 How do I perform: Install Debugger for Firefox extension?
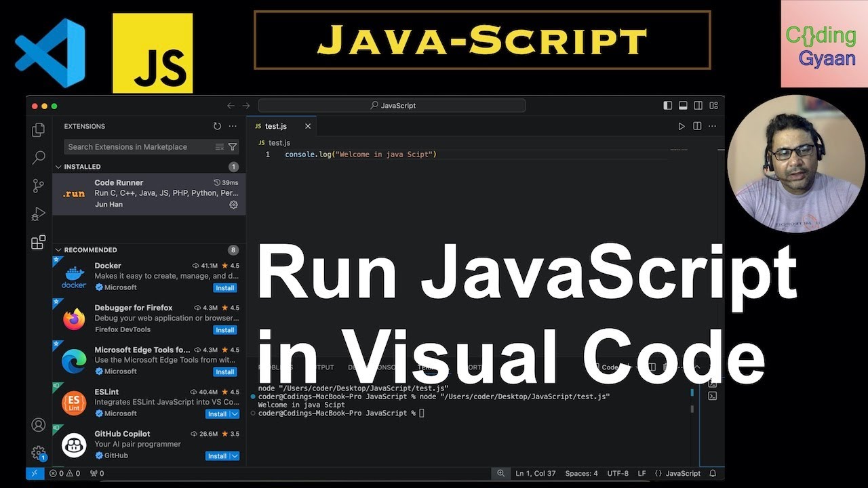click(224, 330)
